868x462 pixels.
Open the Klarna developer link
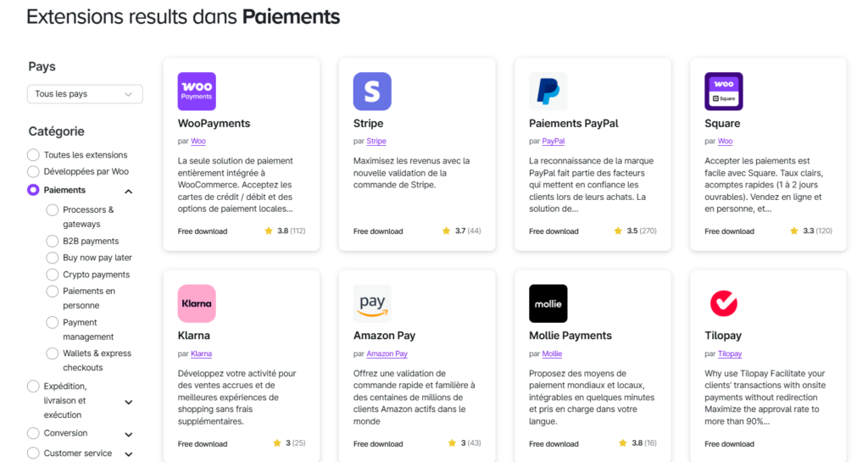(x=202, y=354)
